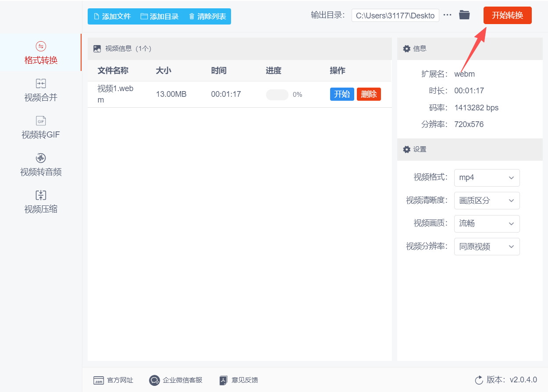548x392 pixels.
Task: Select the 视频合并 sidebar icon
Action: [x=41, y=84]
